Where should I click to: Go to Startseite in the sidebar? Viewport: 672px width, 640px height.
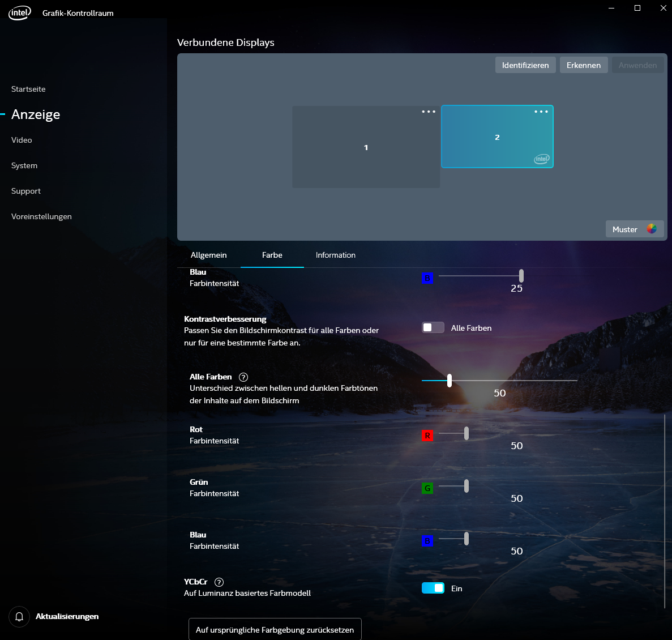[x=28, y=89]
